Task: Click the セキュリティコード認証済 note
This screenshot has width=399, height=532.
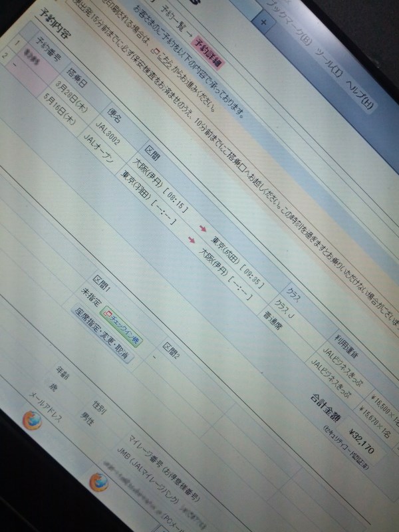Action: coord(346,448)
